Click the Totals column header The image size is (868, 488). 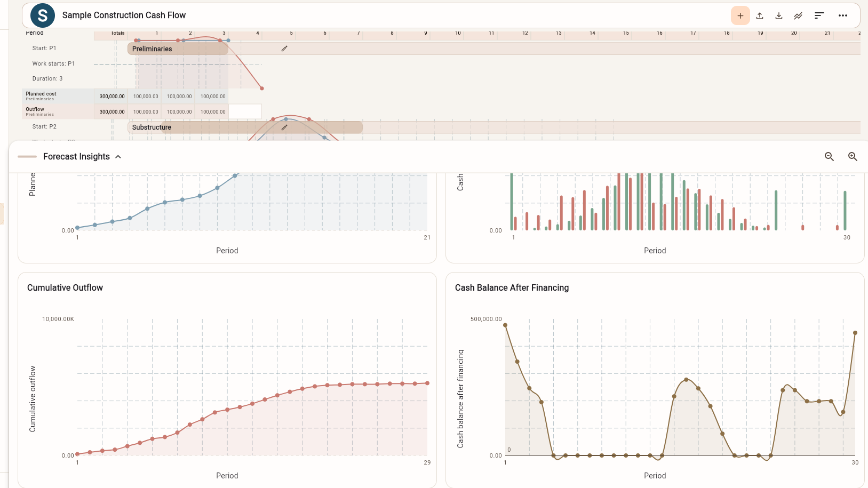118,33
